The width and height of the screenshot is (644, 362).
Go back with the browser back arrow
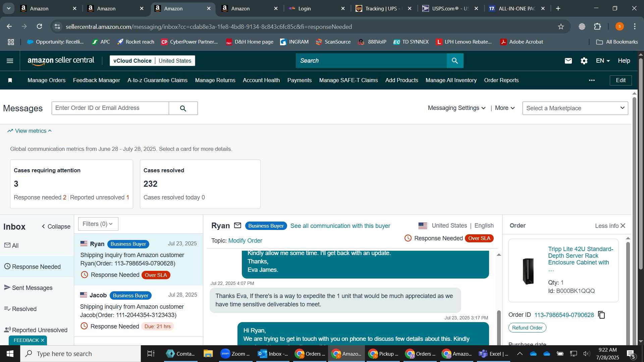click(9, 26)
